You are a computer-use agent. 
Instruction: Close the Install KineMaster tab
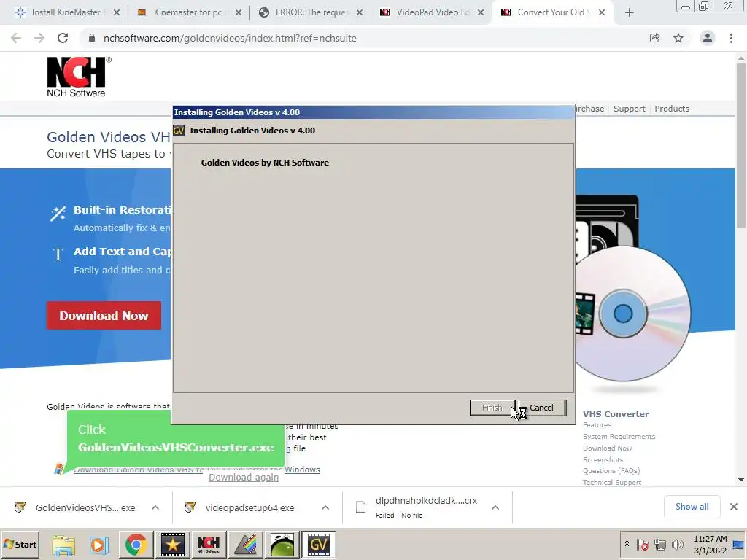click(x=117, y=12)
